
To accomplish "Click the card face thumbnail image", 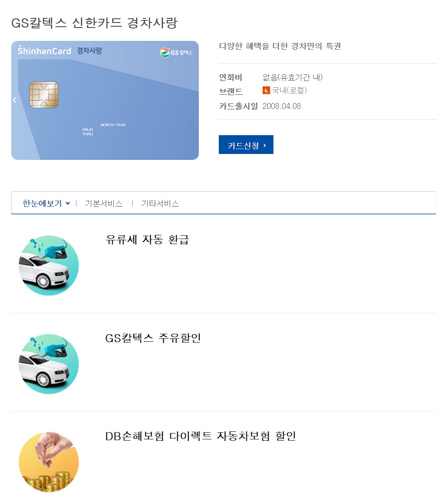I will 105,100.
